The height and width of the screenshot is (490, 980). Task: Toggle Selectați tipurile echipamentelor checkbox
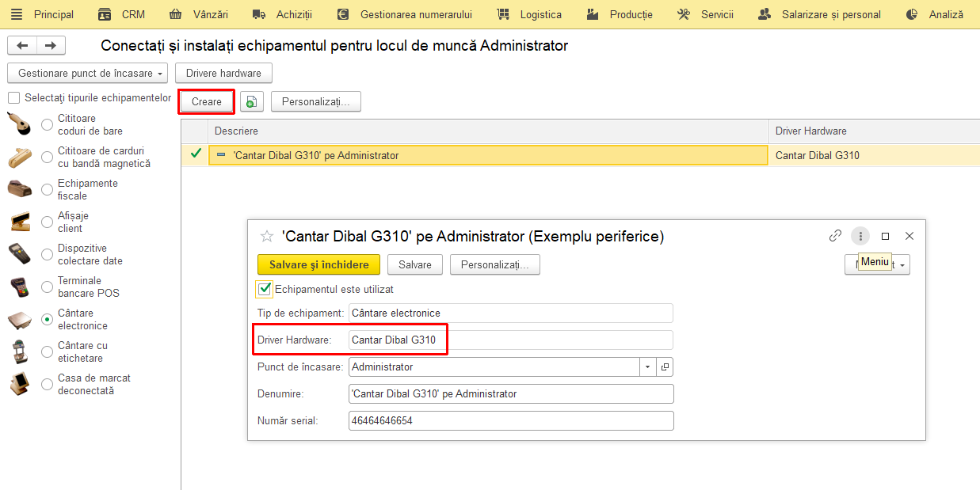(x=13, y=98)
